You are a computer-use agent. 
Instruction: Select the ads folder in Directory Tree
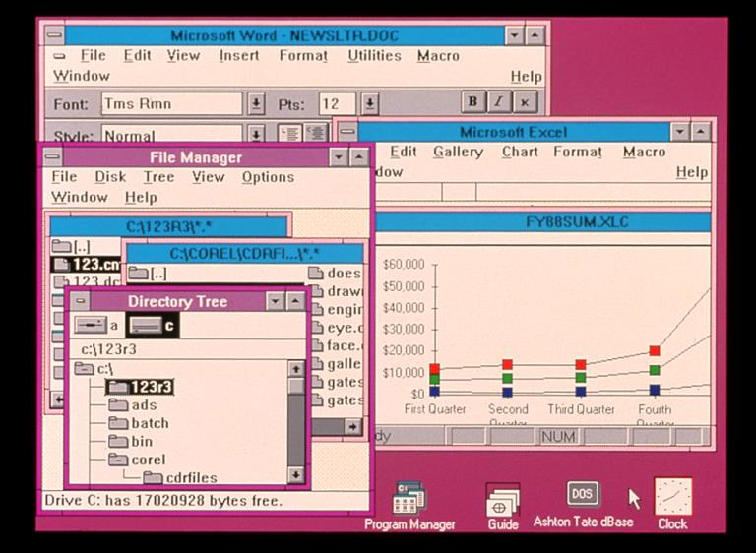click(132, 405)
